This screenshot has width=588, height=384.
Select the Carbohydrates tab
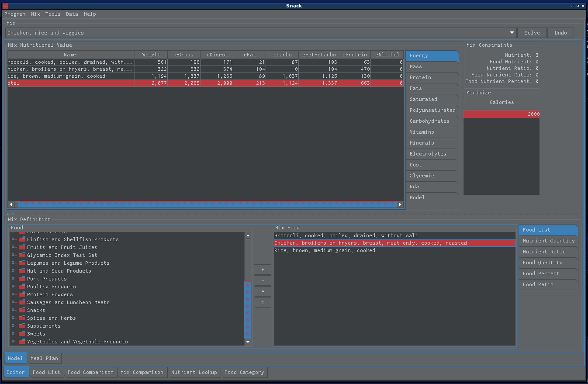click(432, 121)
